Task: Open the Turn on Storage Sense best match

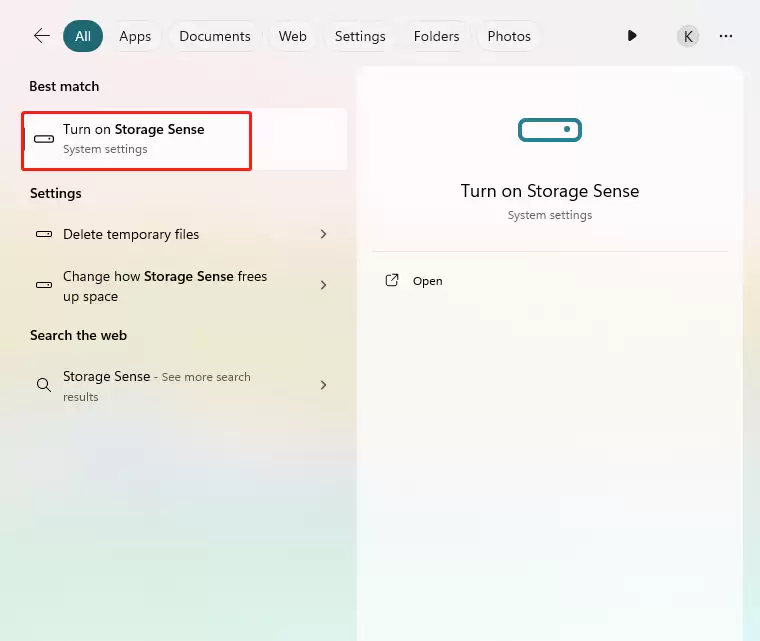Action: pos(184,139)
